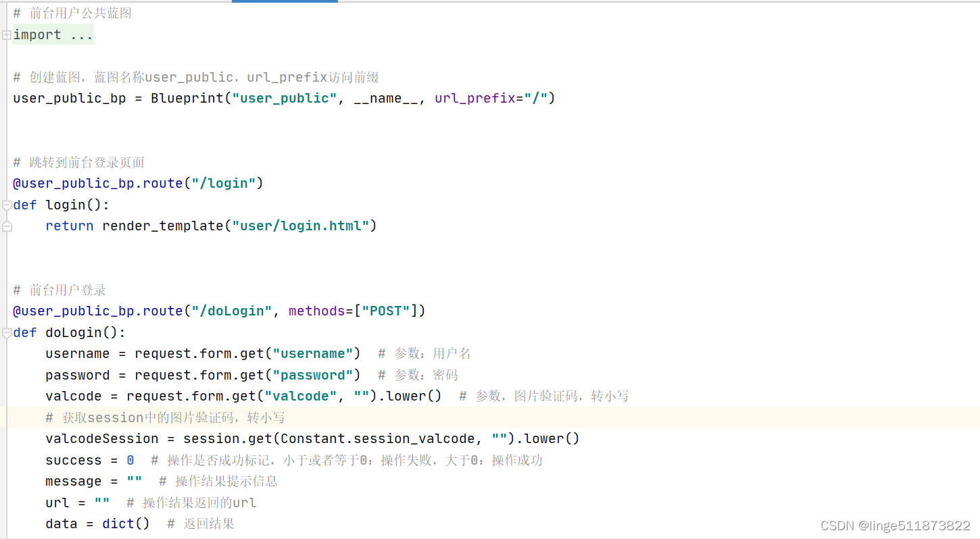
Task: Click the 'render_template' call
Action: click(163, 226)
